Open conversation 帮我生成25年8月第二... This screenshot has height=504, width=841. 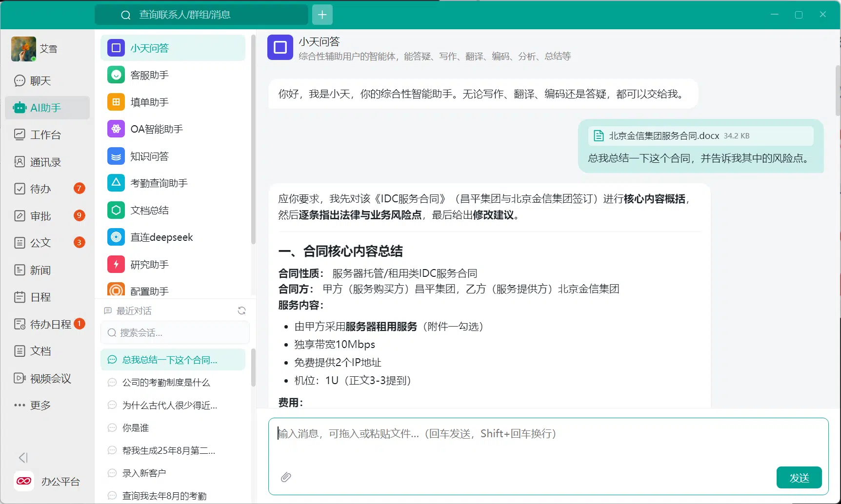point(173,450)
